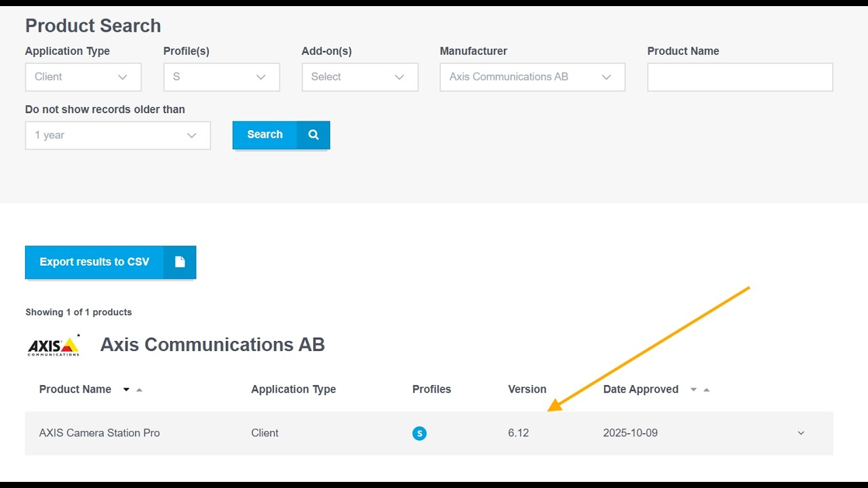Viewport: 868px width, 488px height.
Task: Click Export results to CSV button
Action: [111, 262]
